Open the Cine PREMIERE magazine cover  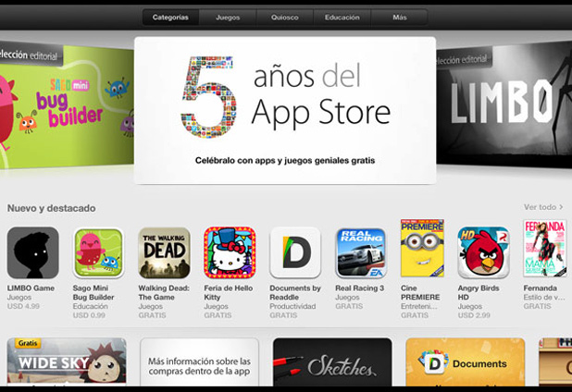point(422,248)
